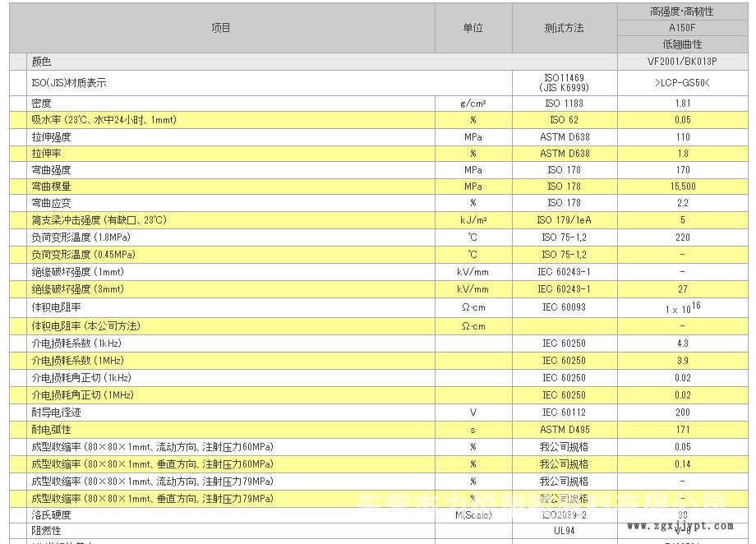Click the >LCP-GS50< material designation cell
This screenshot has width=756, height=544.
click(682, 83)
